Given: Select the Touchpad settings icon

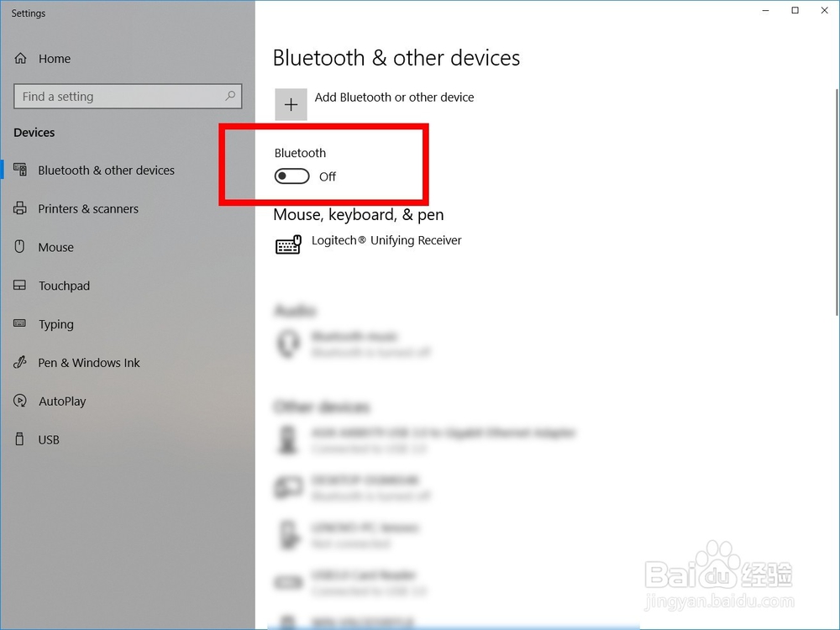Looking at the screenshot, I should point(19,286).
